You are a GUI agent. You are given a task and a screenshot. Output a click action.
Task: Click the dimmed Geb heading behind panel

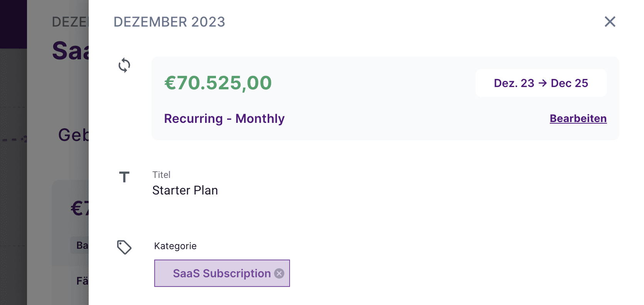[73, 135]
